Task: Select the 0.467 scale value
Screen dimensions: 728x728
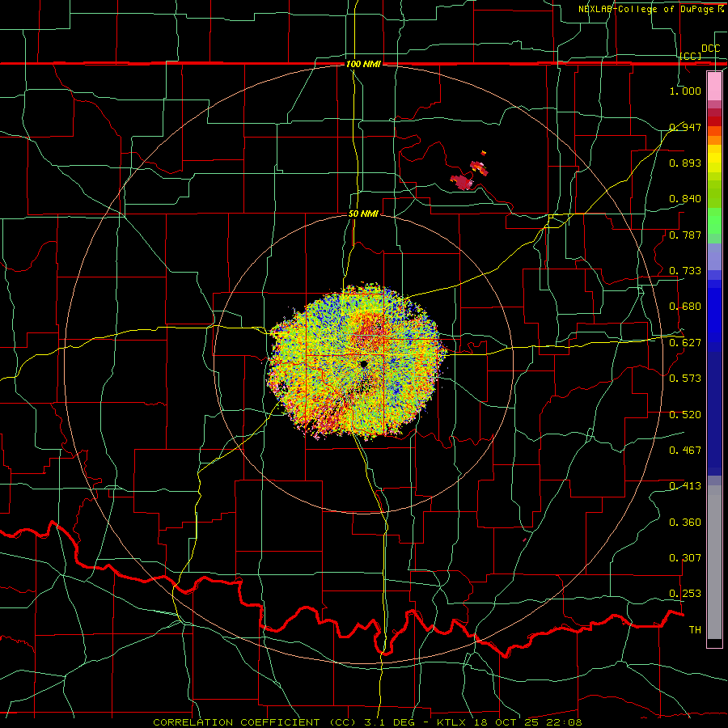Action: coord(685,450)
